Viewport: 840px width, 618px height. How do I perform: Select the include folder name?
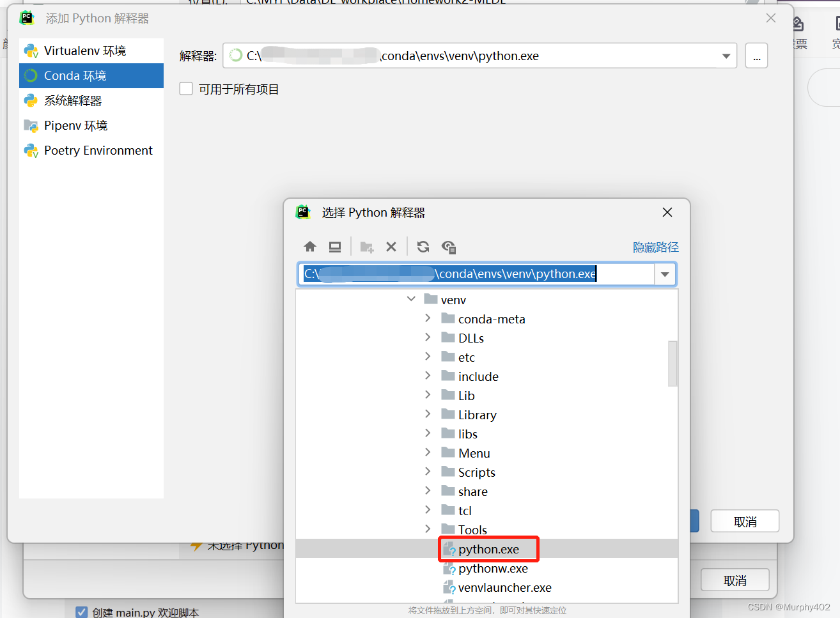[x=478, y=376]
